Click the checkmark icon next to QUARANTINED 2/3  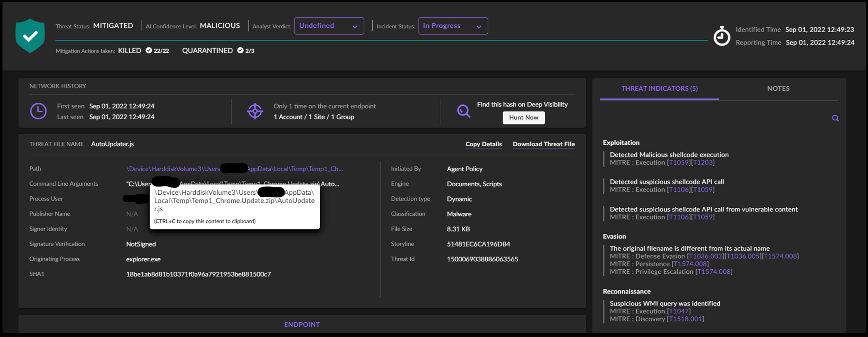point(240,51)
